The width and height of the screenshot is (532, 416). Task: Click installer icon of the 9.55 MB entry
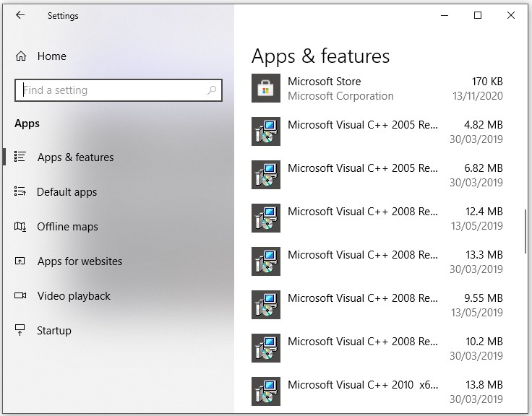(x=266, y=305)
